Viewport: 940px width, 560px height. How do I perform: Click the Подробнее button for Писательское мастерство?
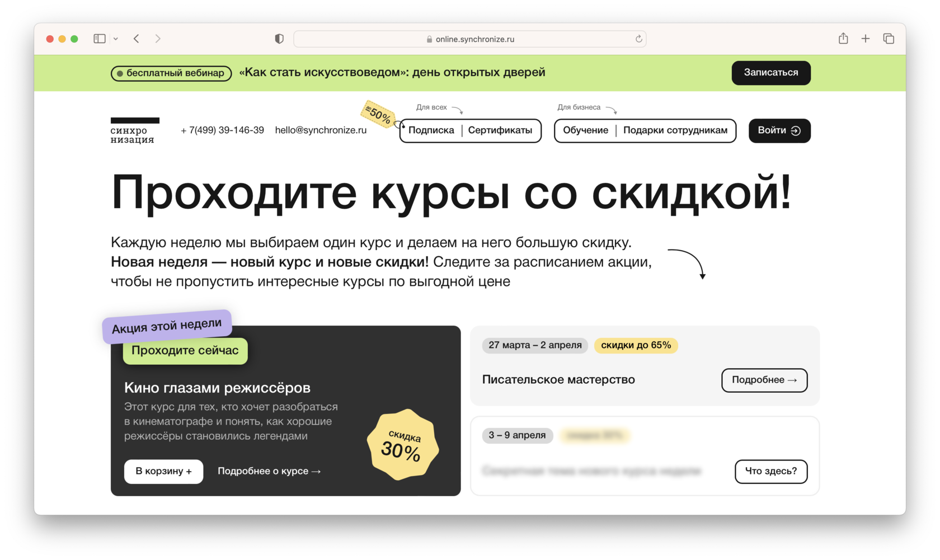click(x=764, y=380)
